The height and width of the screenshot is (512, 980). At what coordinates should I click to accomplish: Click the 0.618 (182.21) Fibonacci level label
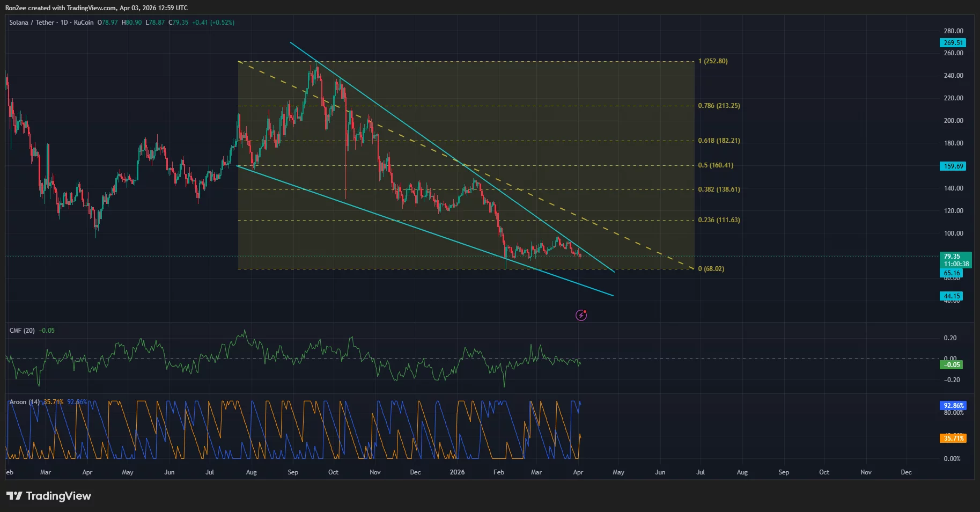tap(719, 140)
